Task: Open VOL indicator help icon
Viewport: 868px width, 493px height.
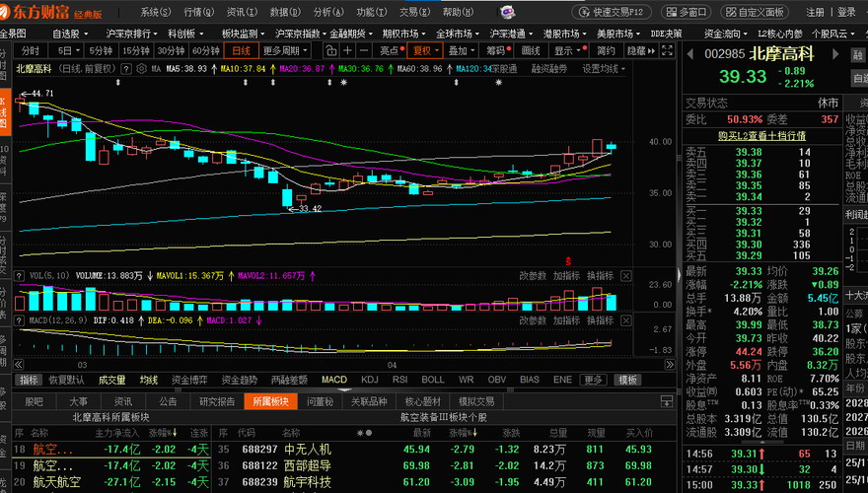Action: click(x=20, y=275)
